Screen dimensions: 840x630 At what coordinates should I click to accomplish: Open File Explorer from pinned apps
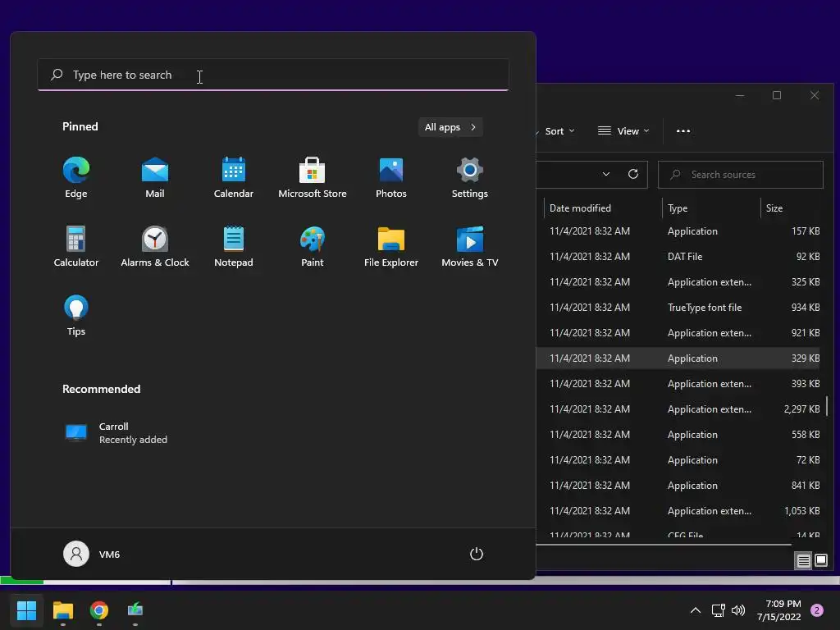tap(391, 246)
